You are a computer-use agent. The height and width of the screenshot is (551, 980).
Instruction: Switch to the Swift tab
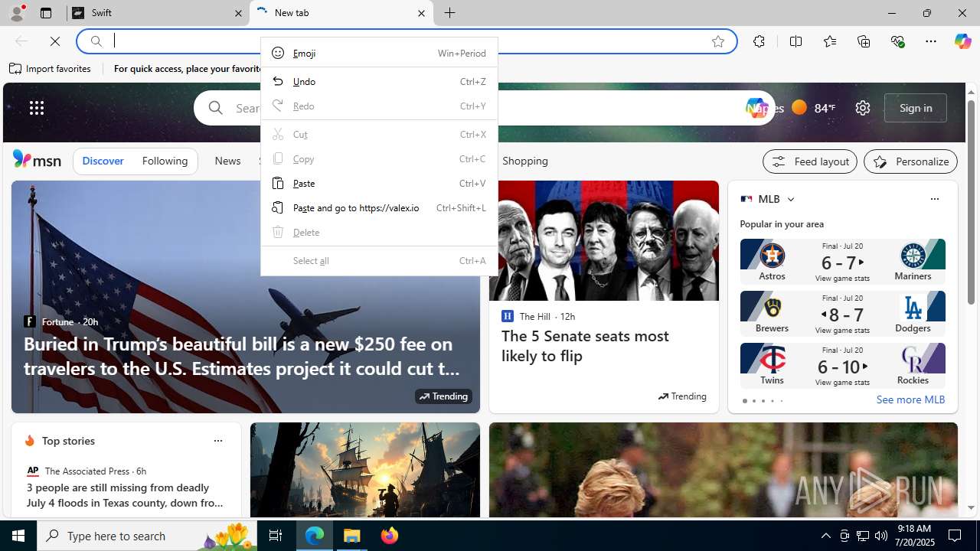158,13
